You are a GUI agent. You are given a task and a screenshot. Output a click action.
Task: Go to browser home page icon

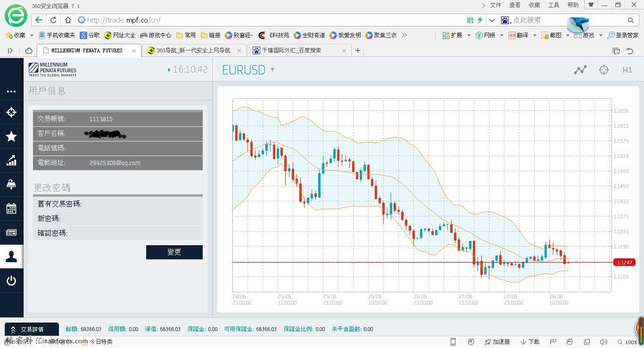tap(68, 20)
